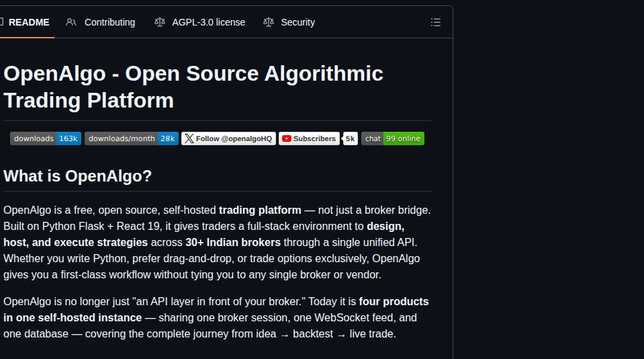Click the text "live trade."
The height and width of the screenshot is (359, 644).
click(x=373, y=333)
